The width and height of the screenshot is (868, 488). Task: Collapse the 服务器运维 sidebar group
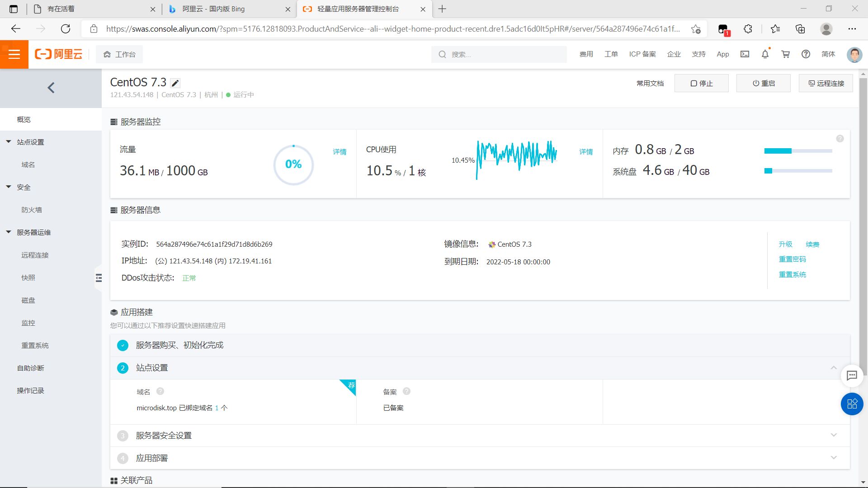[x=9, y=232]
